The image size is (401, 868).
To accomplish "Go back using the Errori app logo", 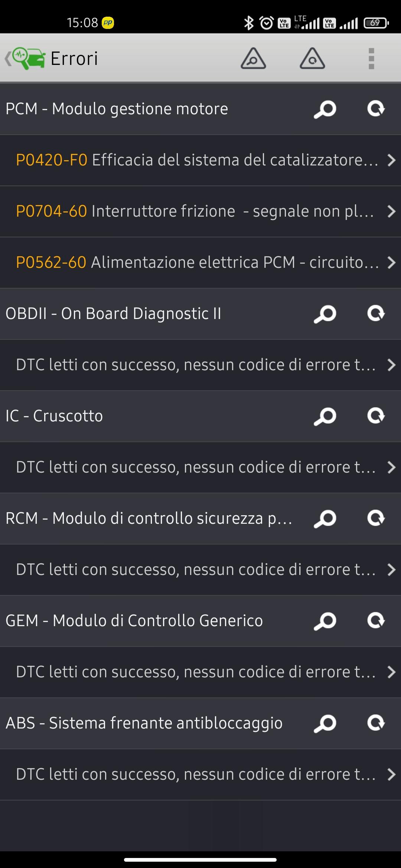I will tap(26, 59).
